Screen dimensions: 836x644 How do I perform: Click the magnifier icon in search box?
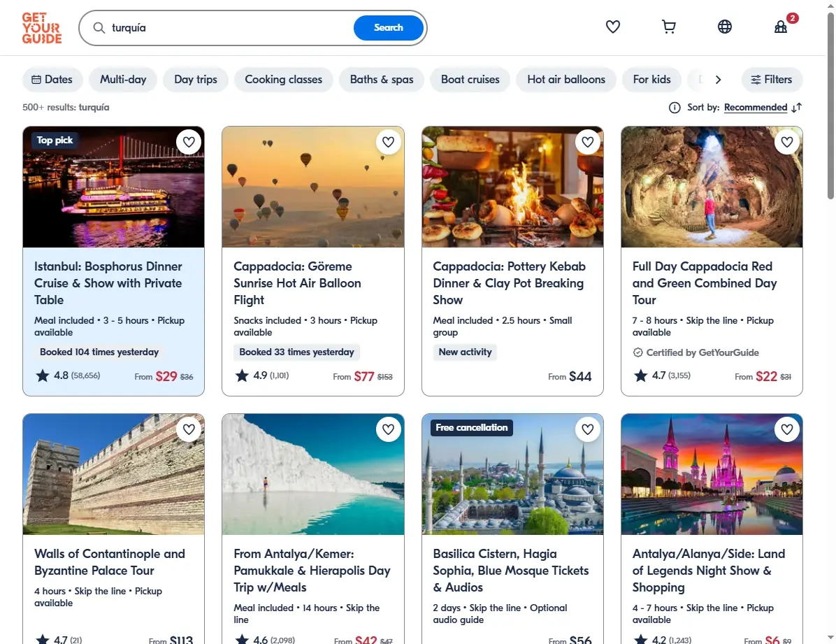click(x=99, y=28)
